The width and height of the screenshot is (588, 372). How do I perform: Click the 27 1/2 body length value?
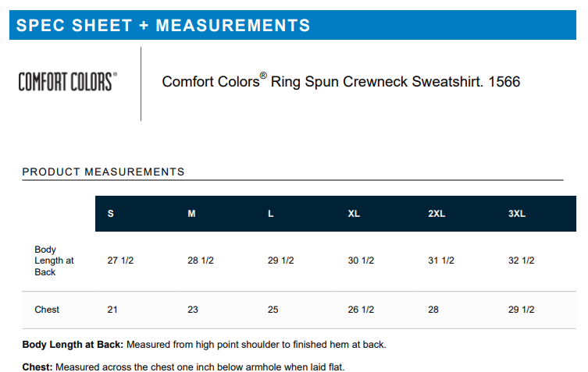tap(120, 260)
